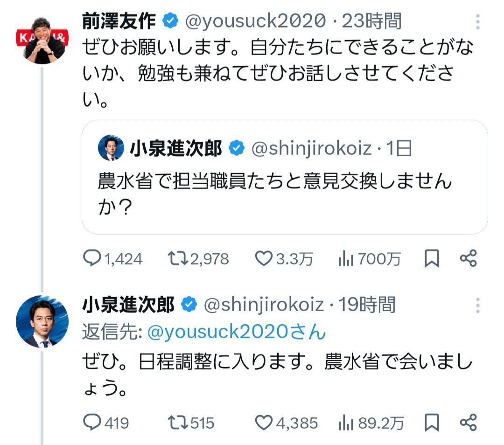Bookmark the reply by 小泉進次郎
Viewport: 504px width, 445px height.
[432, 423]
